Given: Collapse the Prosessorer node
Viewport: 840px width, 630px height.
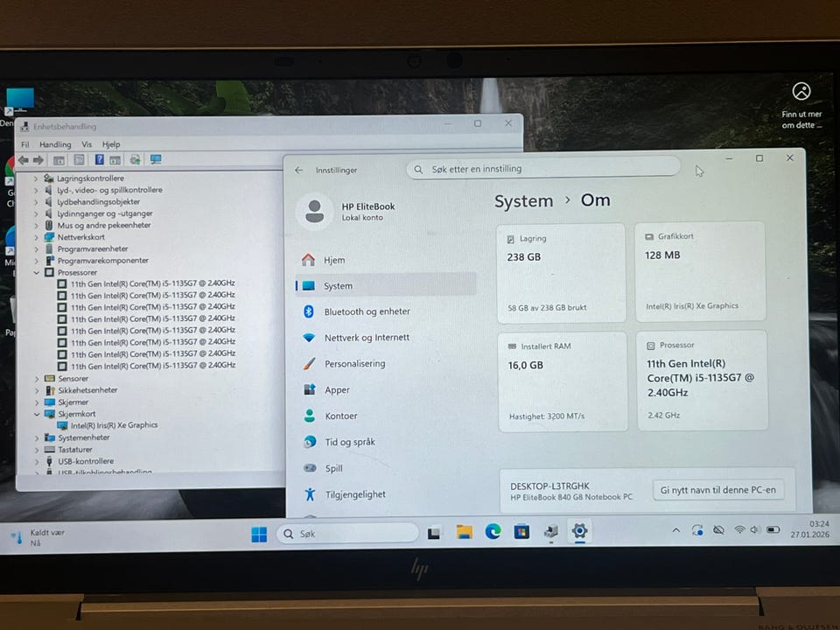Looking at the screenshot, I should [x=36, y=273].
